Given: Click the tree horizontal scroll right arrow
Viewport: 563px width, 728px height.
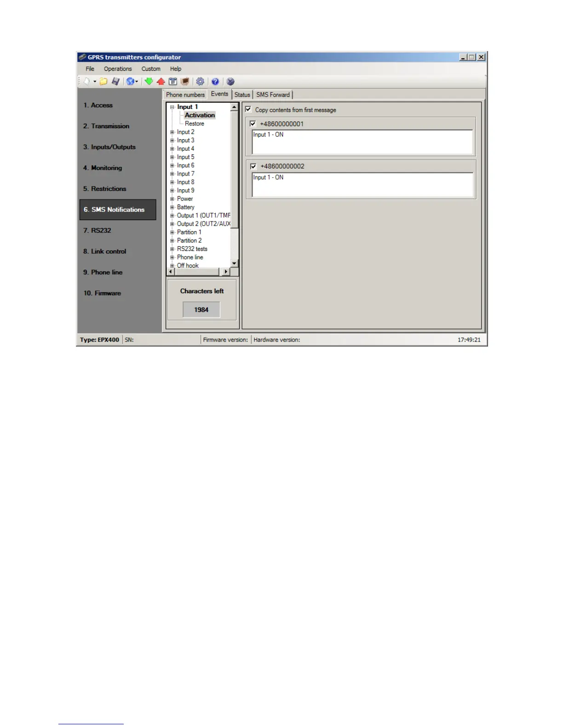Looking at the screenshot, I should coord(226,272).
